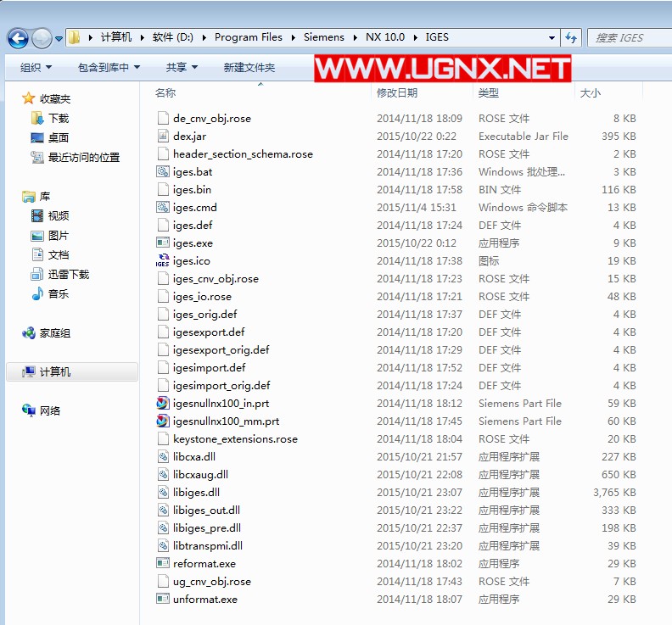Select the libcxaug.dll file icon
The height and width of the screenshot is (625, 672).
click(163, 475)
